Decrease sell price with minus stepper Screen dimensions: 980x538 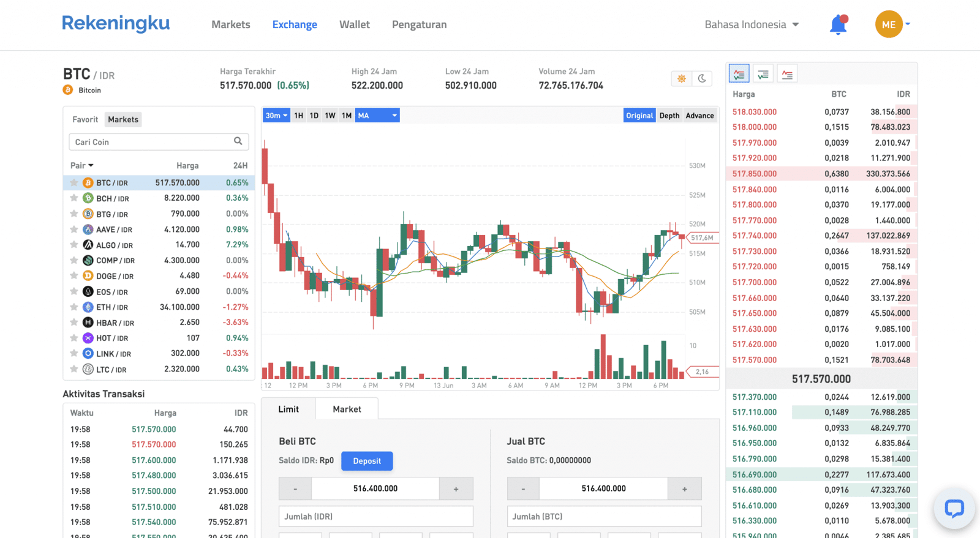pyautogui.click(x=524, y=488)
